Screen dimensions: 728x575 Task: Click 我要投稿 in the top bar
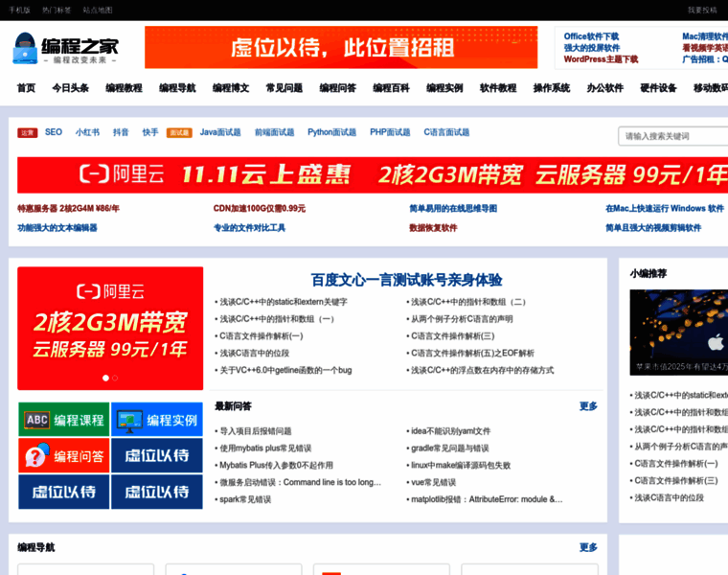tap(702, 10)
